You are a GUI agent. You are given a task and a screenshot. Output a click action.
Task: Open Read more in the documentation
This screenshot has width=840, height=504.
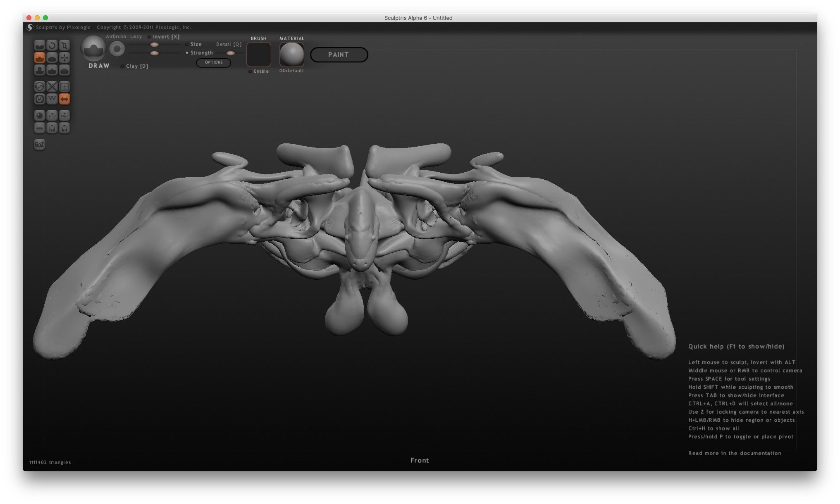(735, 453)
